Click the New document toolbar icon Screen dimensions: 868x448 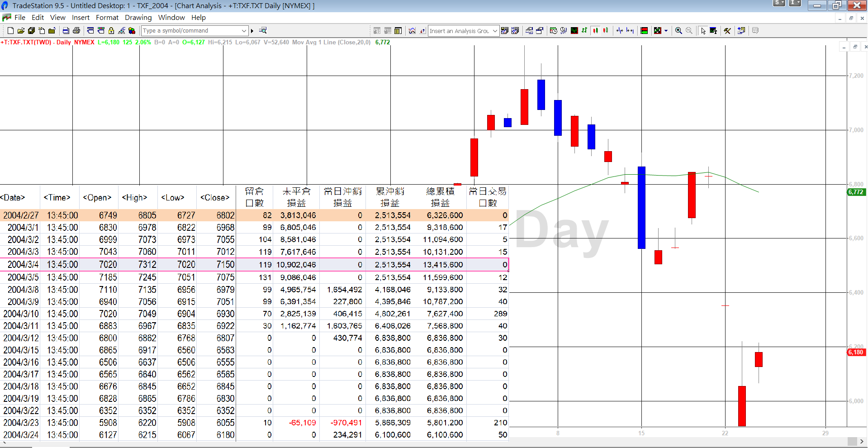coord(10,31)
